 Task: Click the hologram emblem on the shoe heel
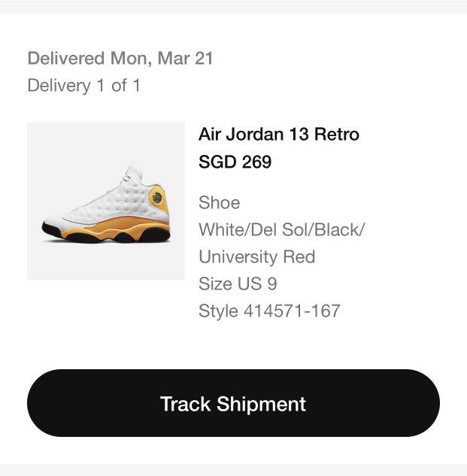(156, 198)
